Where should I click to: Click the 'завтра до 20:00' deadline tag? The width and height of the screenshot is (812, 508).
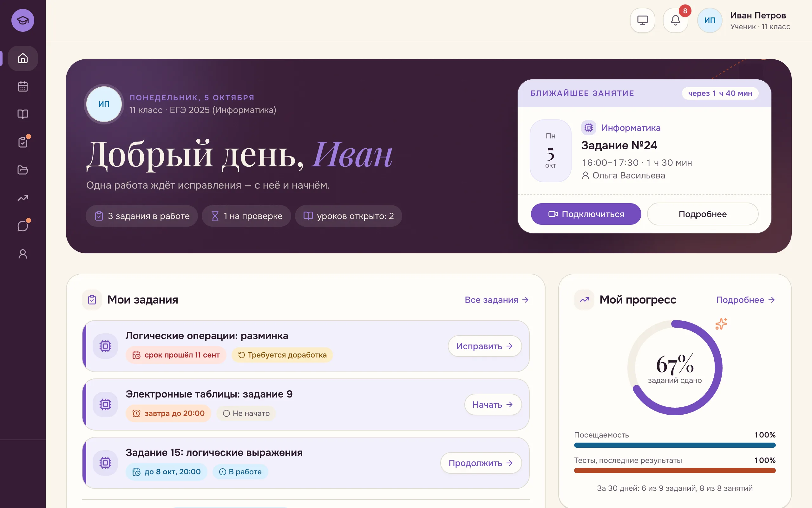pos(168,413)
